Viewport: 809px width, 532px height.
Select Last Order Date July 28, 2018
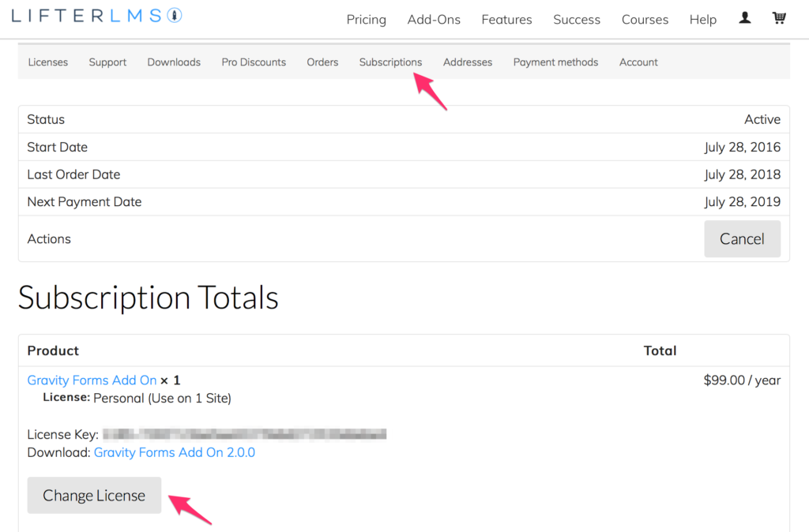743,174
